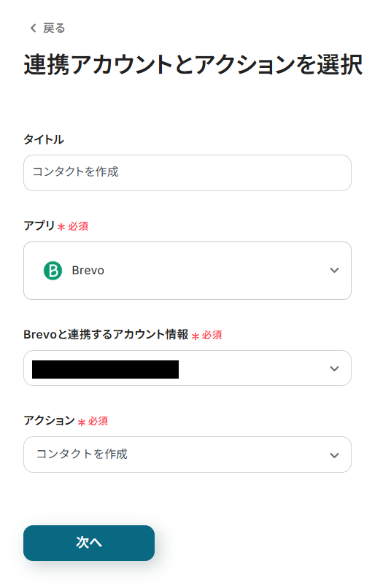The width and height of the screenshot is (391, 588).
Task: Go back using the 戻る link
Action: tap(47, 28)
